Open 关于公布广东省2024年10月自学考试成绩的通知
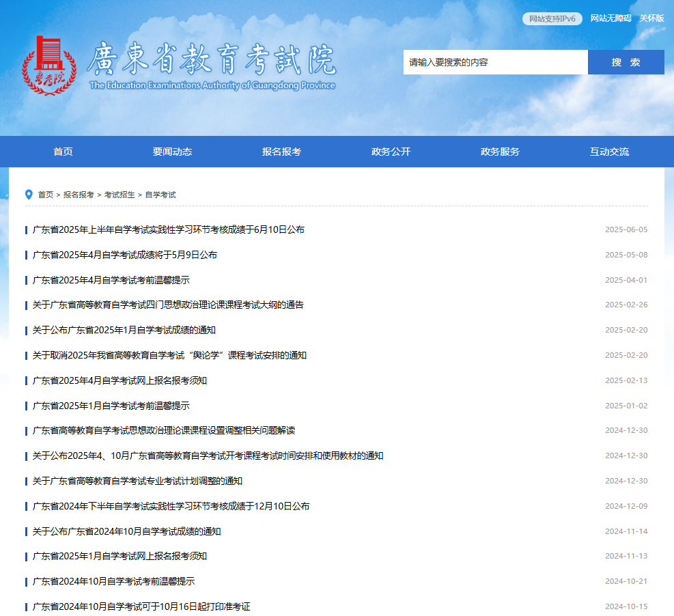Screen dimensions: 674x616 coord(126,531)
